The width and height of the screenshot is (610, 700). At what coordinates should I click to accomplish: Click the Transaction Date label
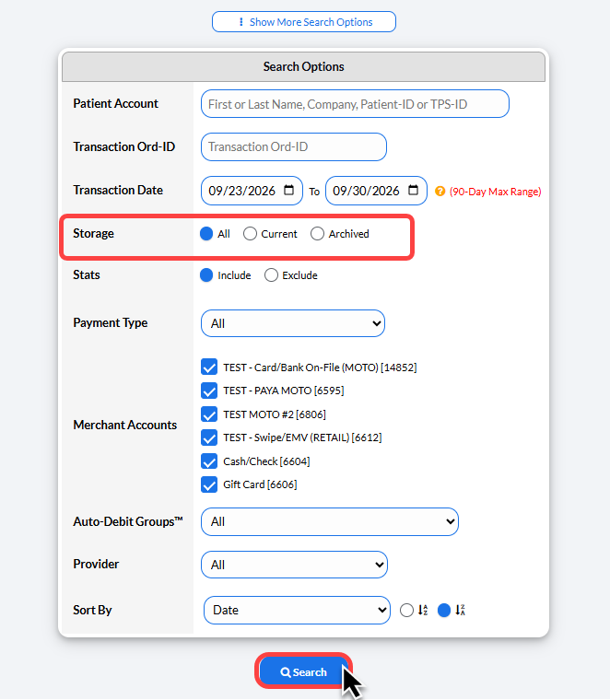(x=118, y=190)
